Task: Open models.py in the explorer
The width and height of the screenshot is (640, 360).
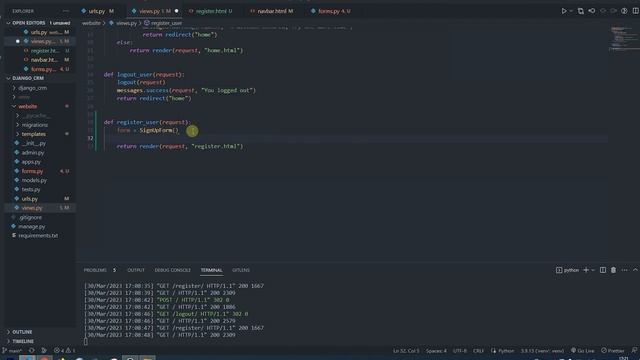Action: point(34,180)
